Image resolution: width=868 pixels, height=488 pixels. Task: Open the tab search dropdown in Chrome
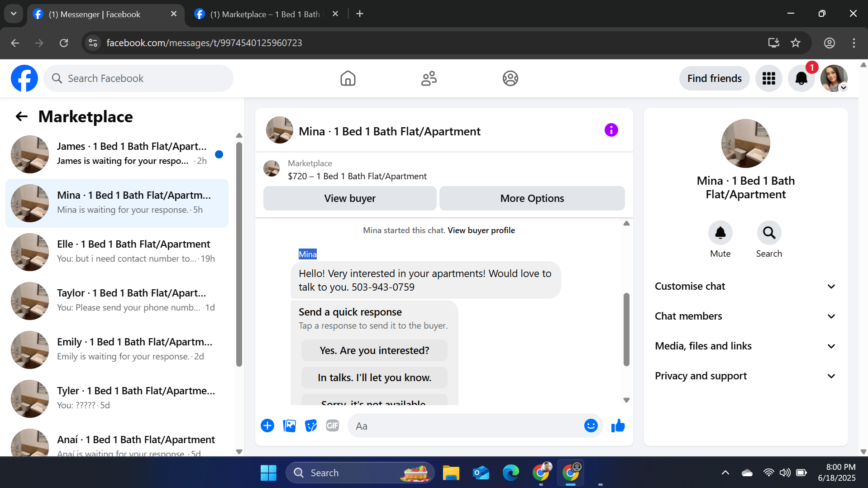tap(13, 14)
